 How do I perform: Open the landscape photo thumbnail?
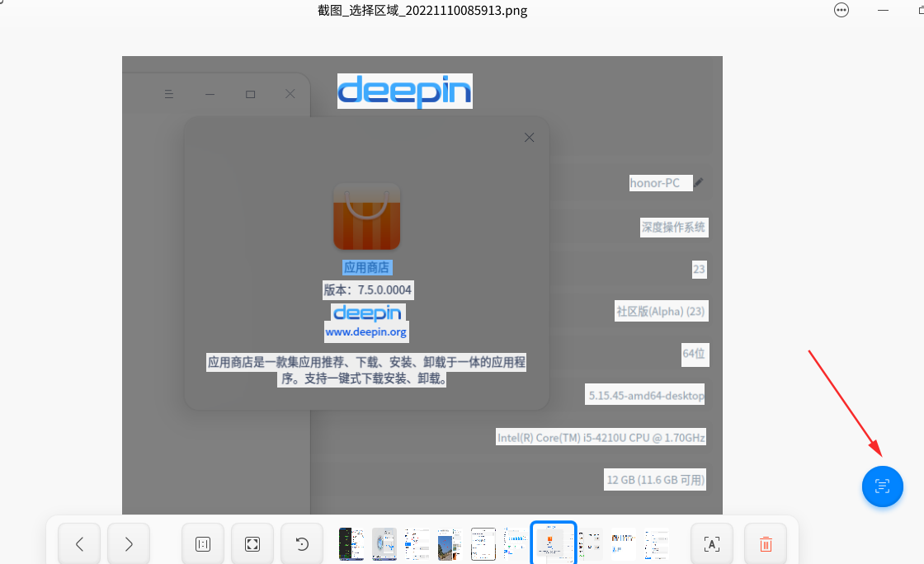(450, 543)
